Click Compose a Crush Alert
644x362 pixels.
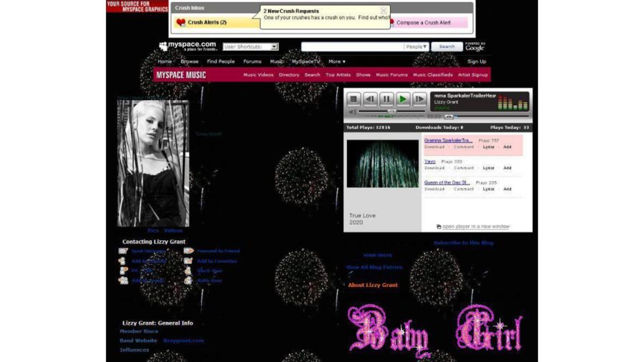(424, 23)
